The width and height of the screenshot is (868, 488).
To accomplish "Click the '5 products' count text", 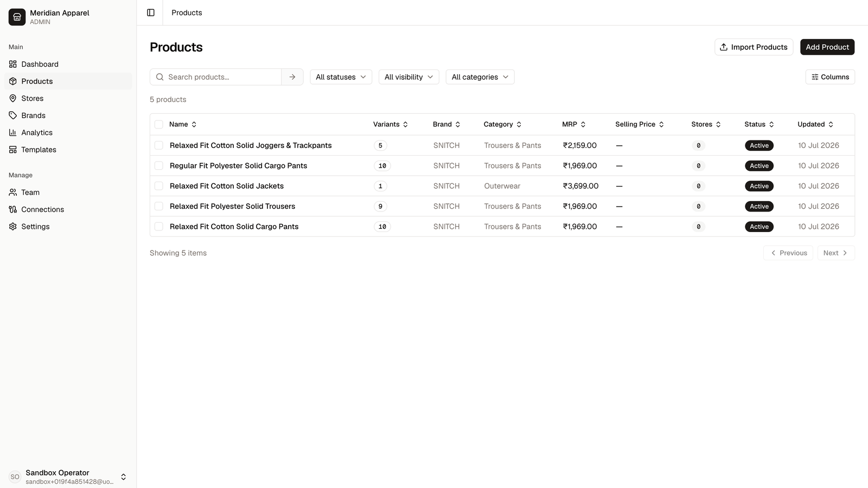I will point(168,100).
